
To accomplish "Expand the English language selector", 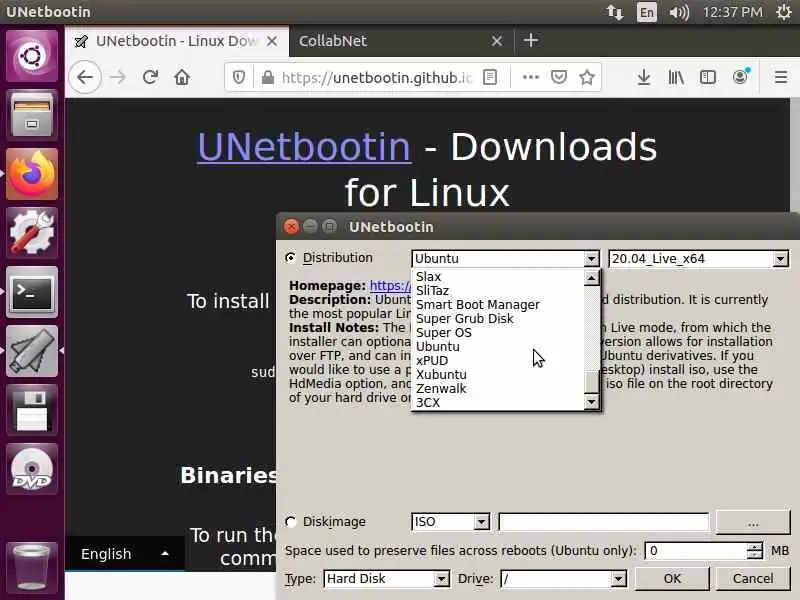I will 124,554.
